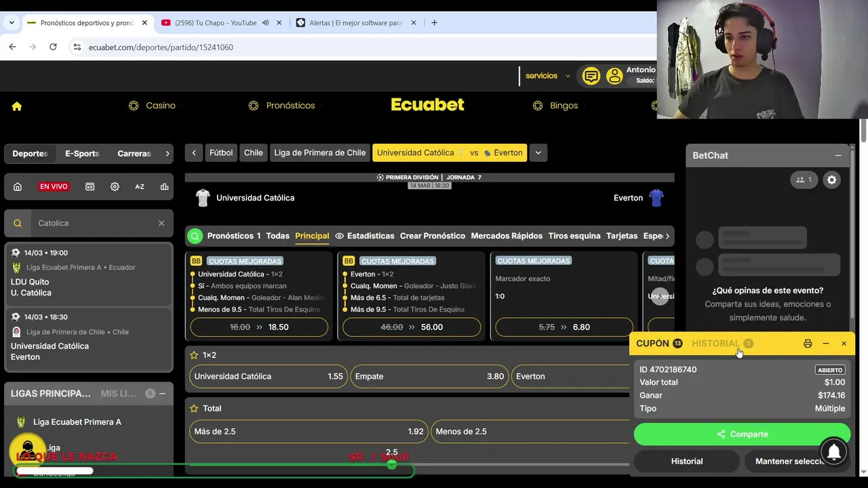Clear the Catolica search text
868x488 pixels.
(x=161, y=223)
